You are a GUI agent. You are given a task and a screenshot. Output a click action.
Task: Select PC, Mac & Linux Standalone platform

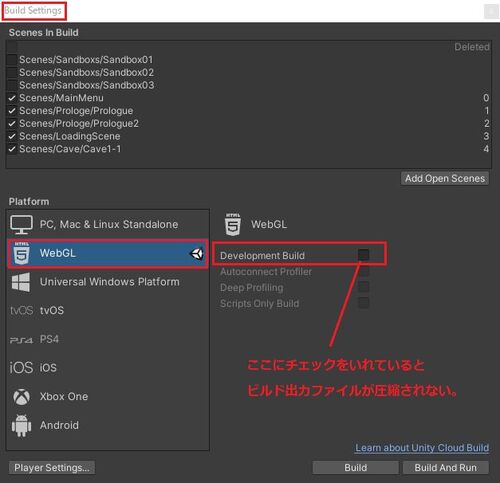point(108,224)
